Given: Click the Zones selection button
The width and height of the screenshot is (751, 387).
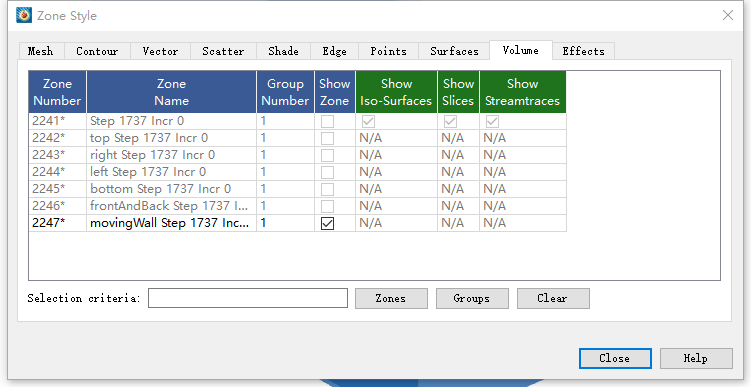Looking at the screenshot, I should 391,298.
